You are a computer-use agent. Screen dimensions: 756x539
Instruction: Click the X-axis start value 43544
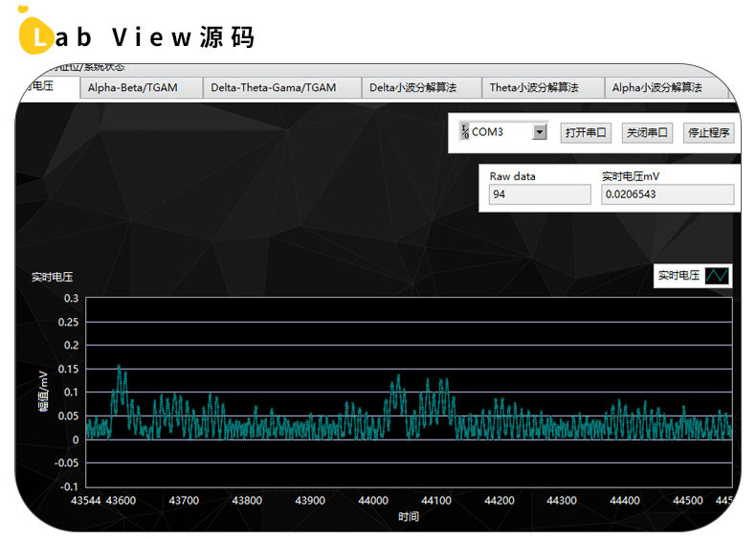[x=86, y=501]
